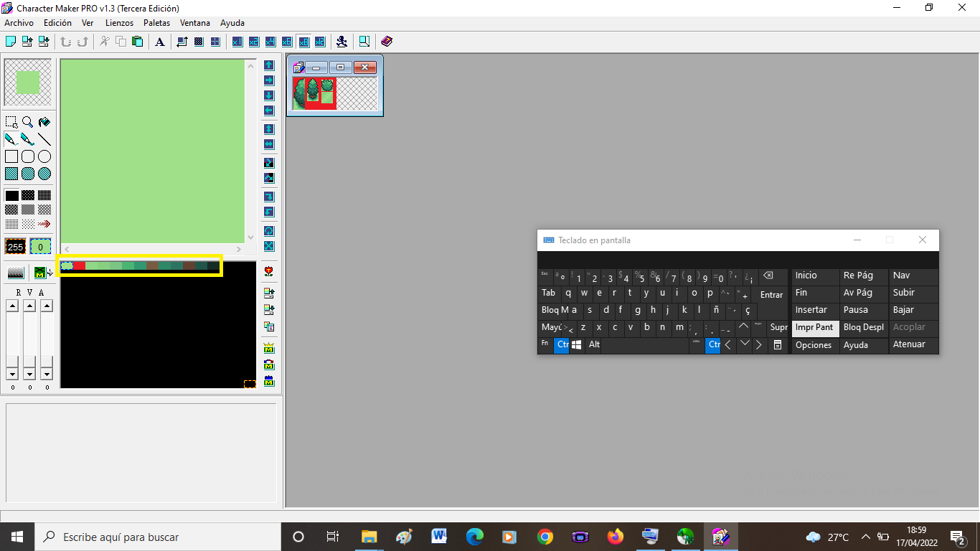Select the rectangular selection tool
This screenshot has width=980, height=551.
[x=11, y=122]
